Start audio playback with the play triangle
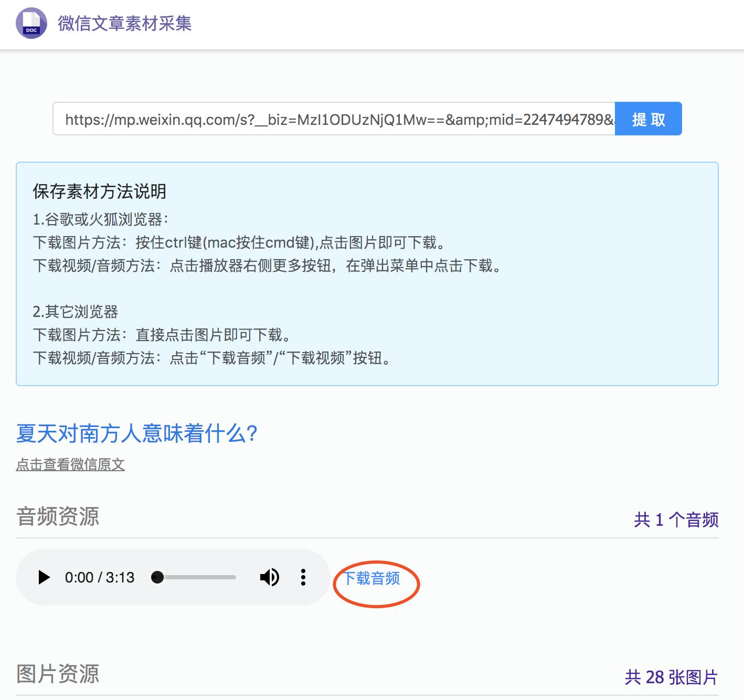Image resolution: width=744 pixels, height=700 pixels. 44,577
